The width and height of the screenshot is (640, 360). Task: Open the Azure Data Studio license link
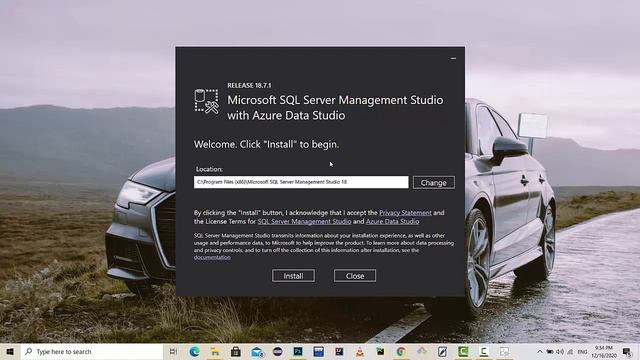392,222
